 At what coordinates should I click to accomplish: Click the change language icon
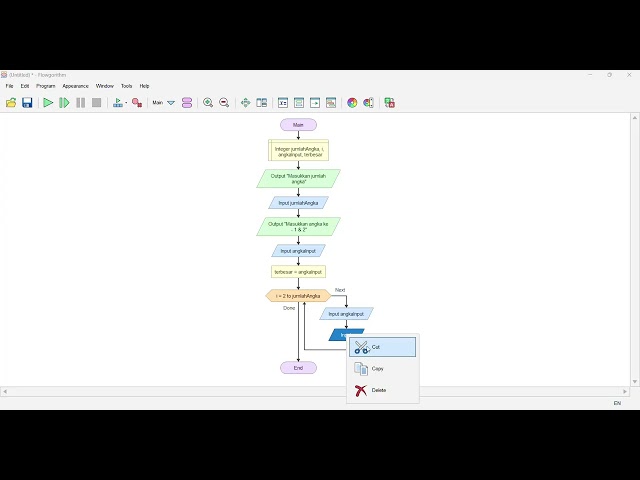click(389, 102)
